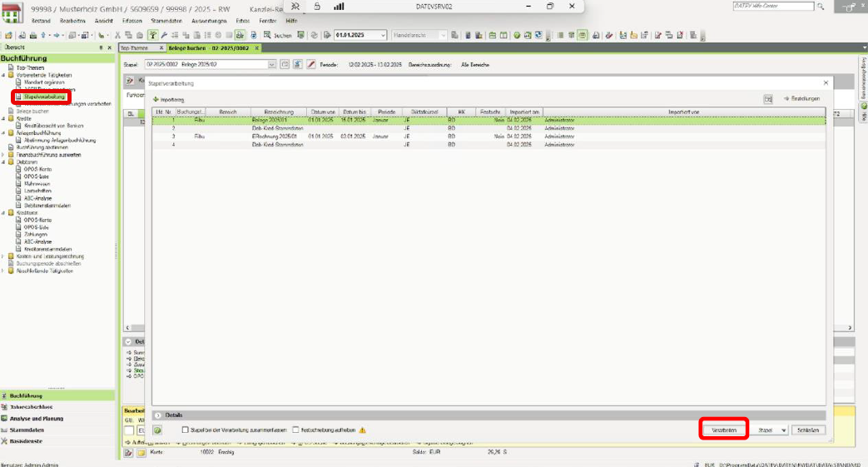Open the Stapel selection dropdown
The image size is (868, 467).
(271, 63)
